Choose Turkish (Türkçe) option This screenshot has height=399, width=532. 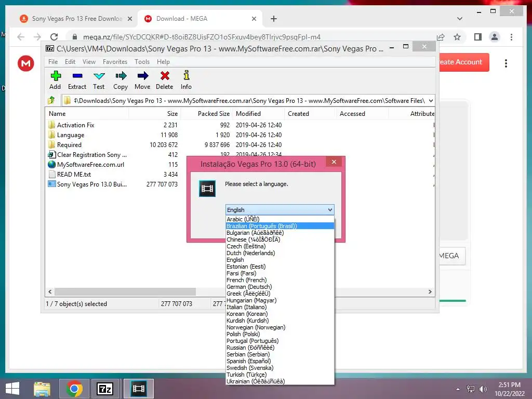(x=280, y=375)
